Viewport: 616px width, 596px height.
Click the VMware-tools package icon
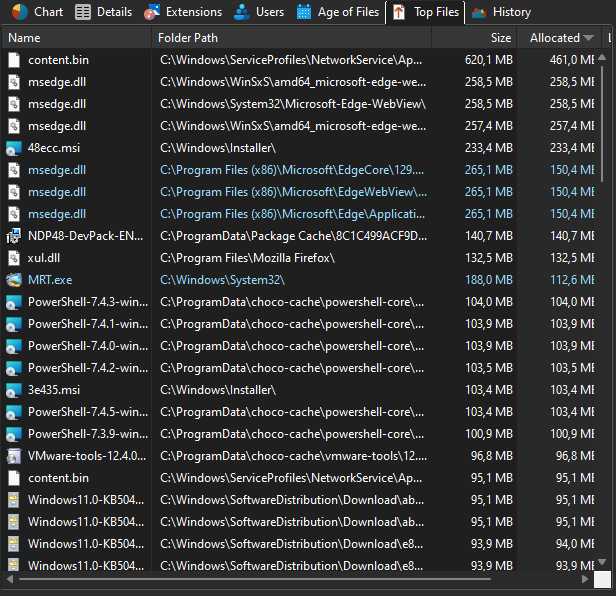14,456
